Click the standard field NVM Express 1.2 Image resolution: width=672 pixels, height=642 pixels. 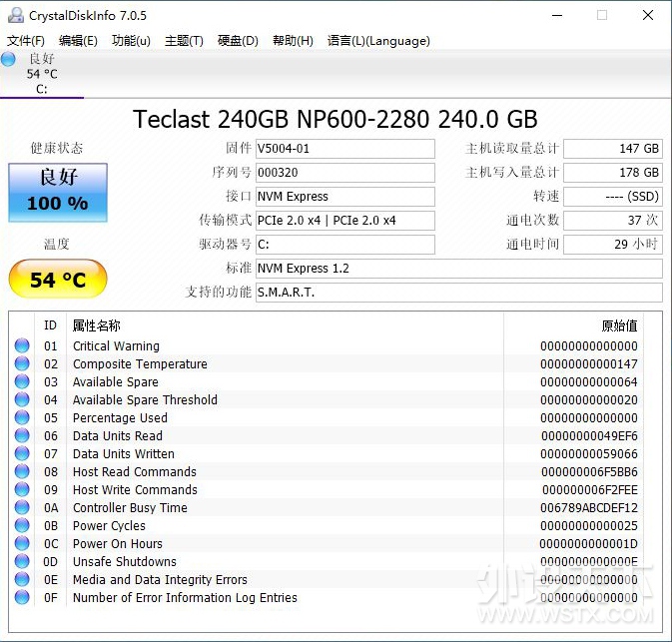(459, 269)
